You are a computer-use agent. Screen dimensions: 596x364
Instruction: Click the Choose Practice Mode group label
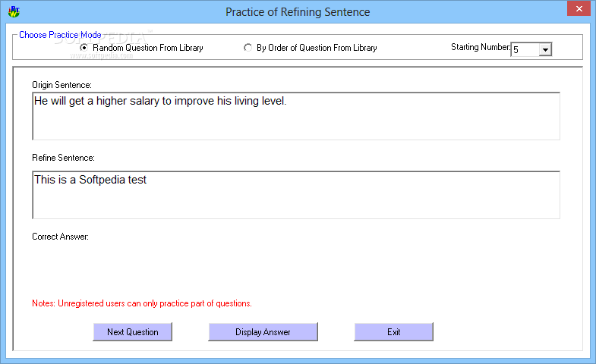(60, 35)
